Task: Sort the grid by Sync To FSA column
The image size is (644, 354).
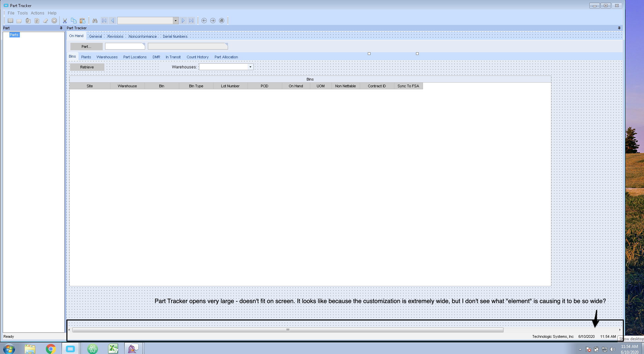Action: coord(408,86)
